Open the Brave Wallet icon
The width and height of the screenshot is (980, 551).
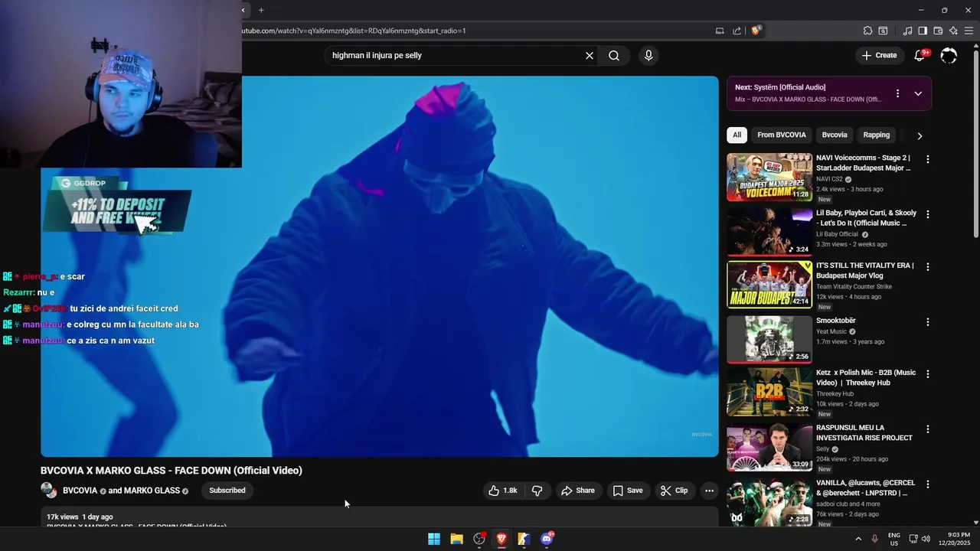(x=938, y=31)
